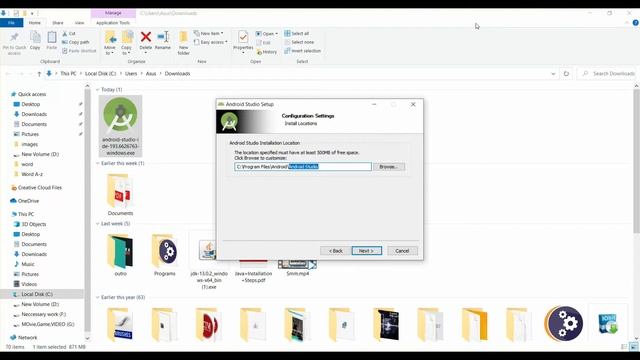
Task: Click This PC in the breadcrumb
Action: (68, 74)
